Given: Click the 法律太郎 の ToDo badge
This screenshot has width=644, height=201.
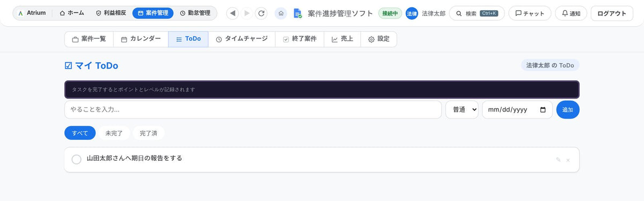Looking at the screenshot, I should 550,65.
